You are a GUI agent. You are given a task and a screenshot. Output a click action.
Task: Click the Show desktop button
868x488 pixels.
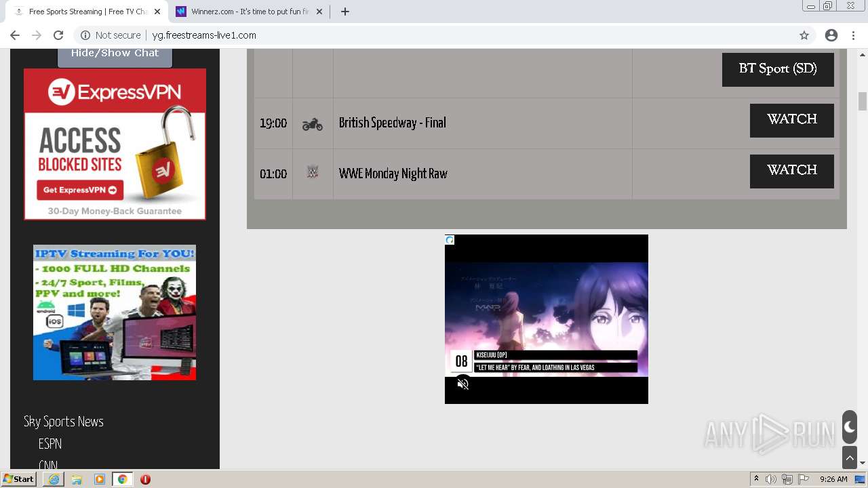point(860,479)
